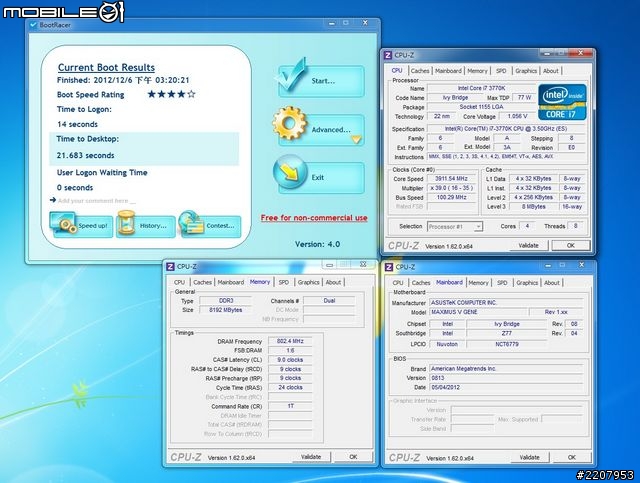This screenshot has height=483, width=640.
Task: Click the Command Rate 1T value
Action: (x=290, y=406)
